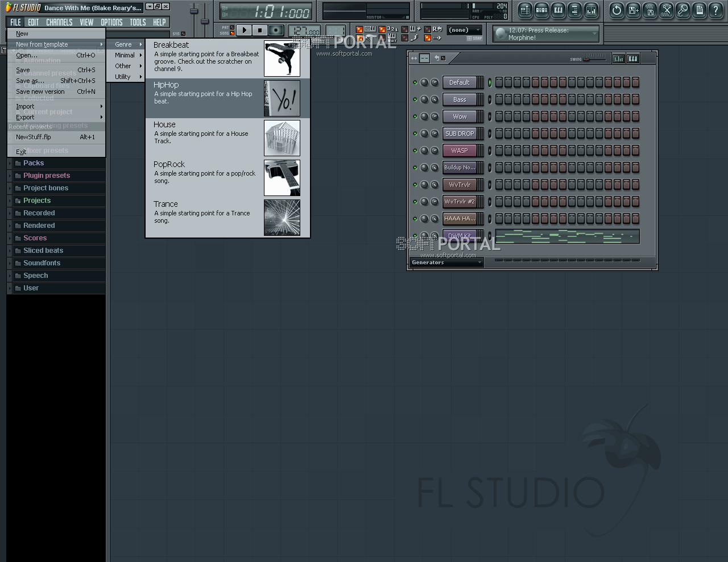
Task: Mute the WASP channel green LED
Action: point(415,151)
